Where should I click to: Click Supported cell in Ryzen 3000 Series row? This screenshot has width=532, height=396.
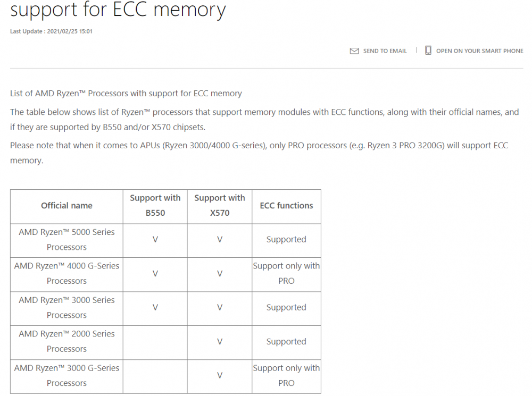point(286,308)
